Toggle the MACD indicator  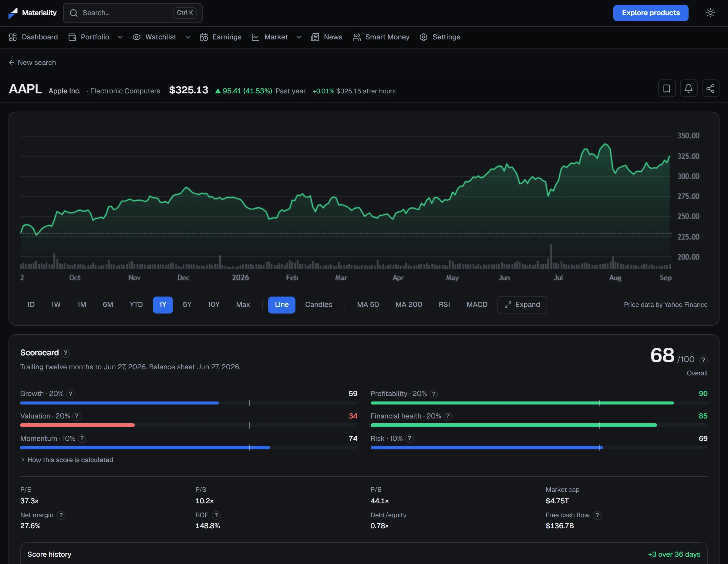(x=477, y=305)
